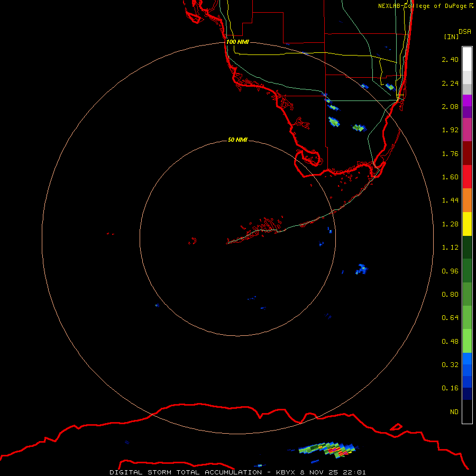The width and height of the screenshot is (476, 476).
Task: Click the 1.12 scale label
Action: [450, 248]
